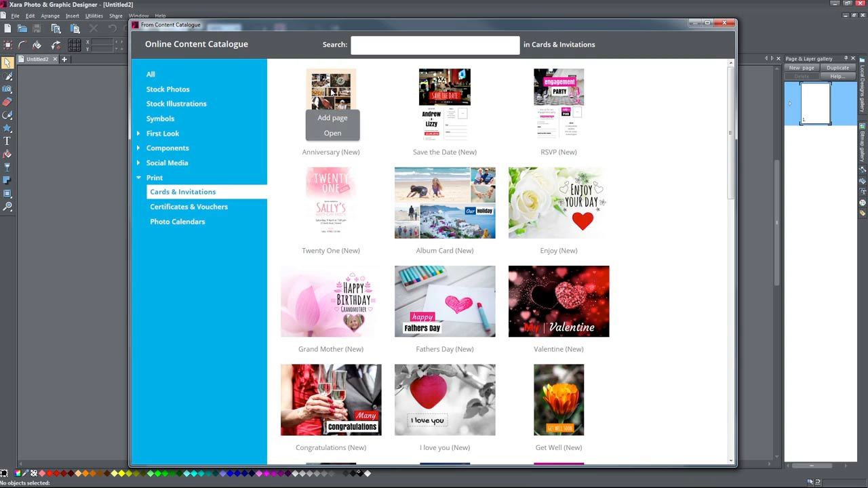The height and width of the screenshot is (488, 868).
Task: Click the catalogue Search input field
Action: 435,45
